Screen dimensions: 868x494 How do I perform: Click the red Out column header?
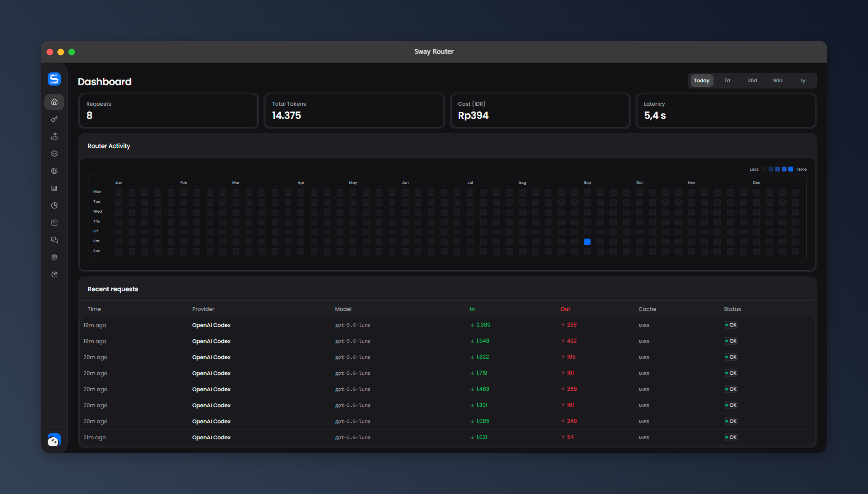(565, 309)
